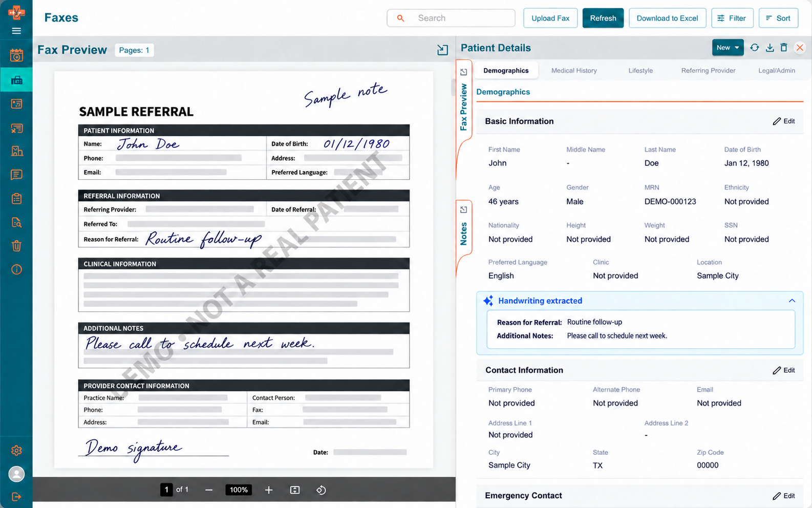Click the Upload Fax button

[550, 18]
